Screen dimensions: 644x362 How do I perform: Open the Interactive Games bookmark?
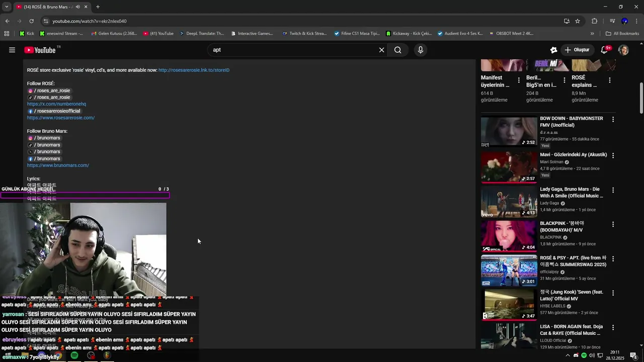(252, 34)
